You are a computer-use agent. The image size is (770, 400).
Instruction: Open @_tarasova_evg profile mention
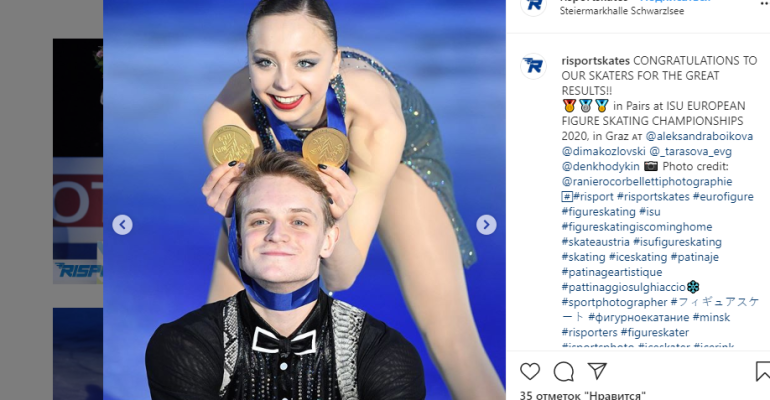pyautogui.click(x=690, y=151)
